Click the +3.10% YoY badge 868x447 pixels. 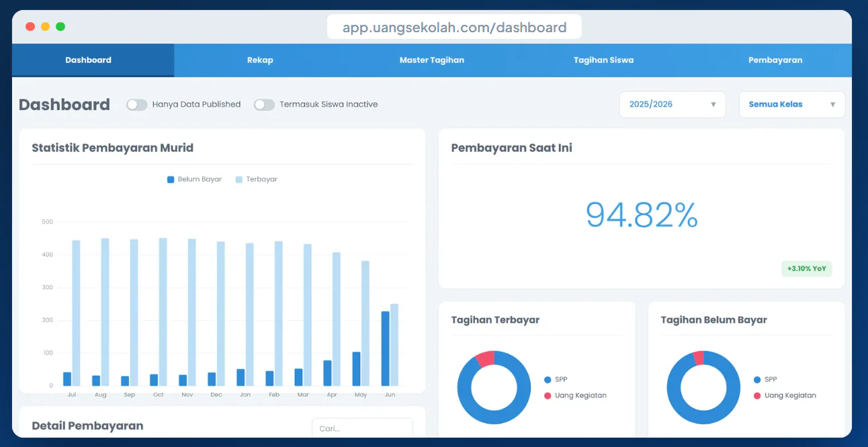click(806, 268)
